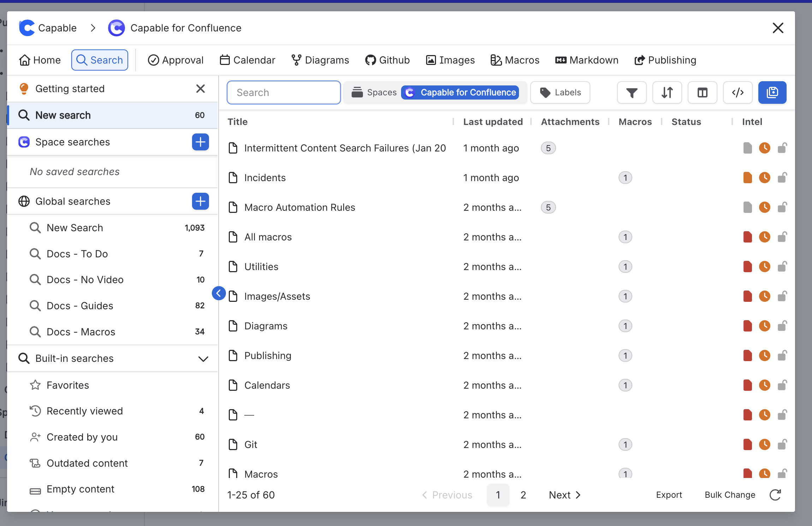The image size is (812, 526).
Task: Click the columns layout icon
Action: (x=702, y=92)
